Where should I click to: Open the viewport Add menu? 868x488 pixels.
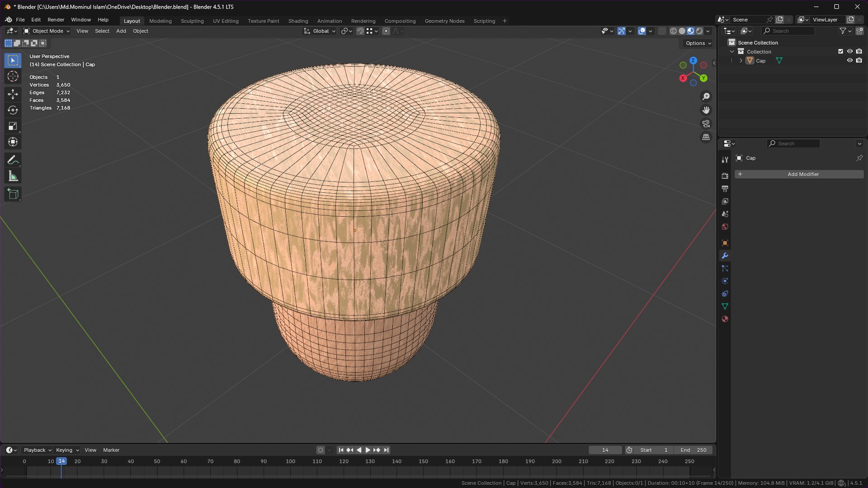(121, 31)
